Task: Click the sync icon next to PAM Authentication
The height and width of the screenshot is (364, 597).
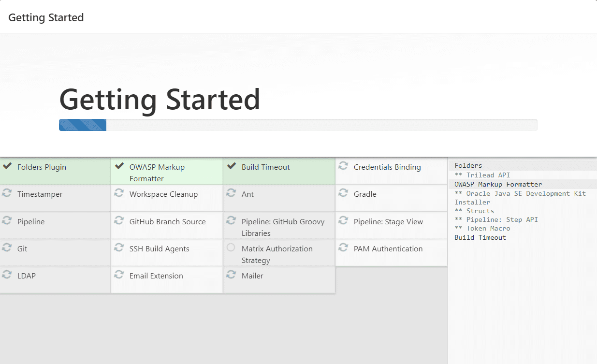Action: pyautogui.click(x=343, y=248)
